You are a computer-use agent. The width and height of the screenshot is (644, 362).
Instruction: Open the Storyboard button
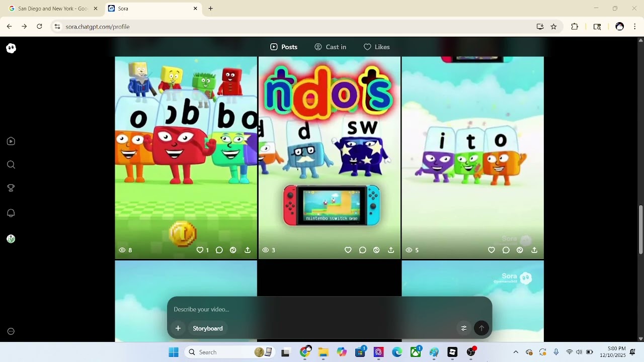click(208, 328)
